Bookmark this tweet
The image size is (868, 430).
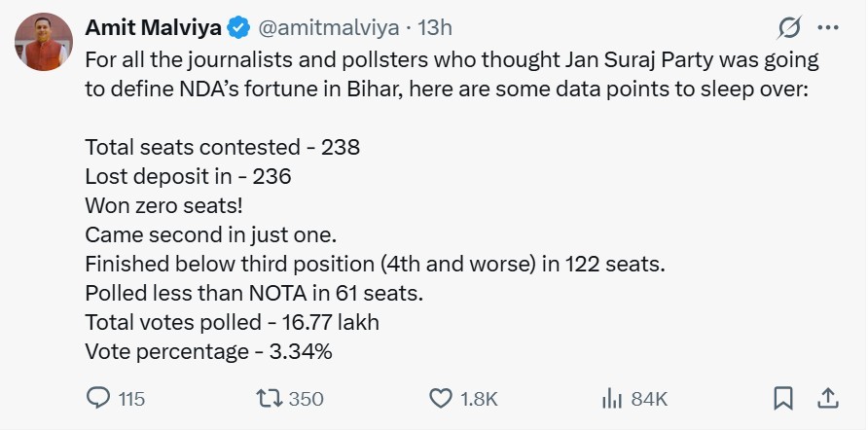pos(783,398)
